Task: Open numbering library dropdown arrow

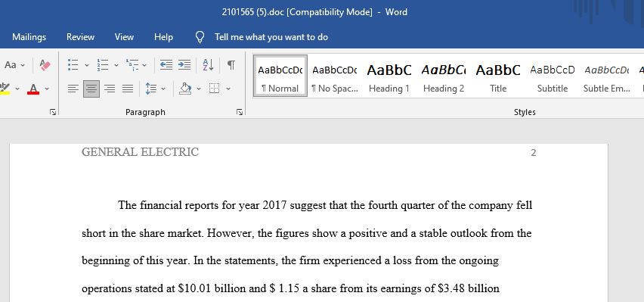Action: click(116, 65)
